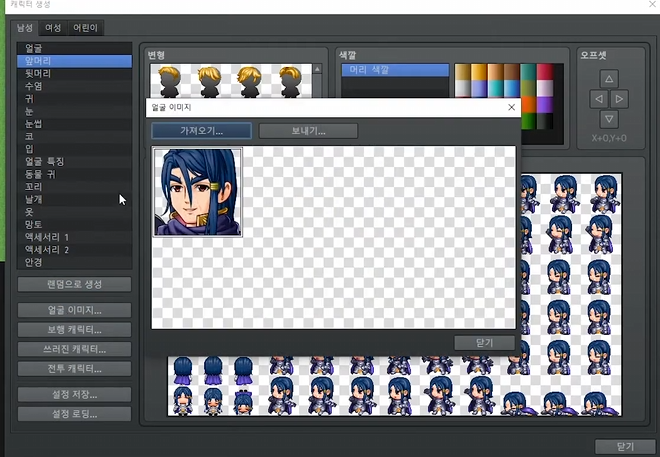
Task: Pick the olive green hair color swatch
Action: [x=528, y=89]
